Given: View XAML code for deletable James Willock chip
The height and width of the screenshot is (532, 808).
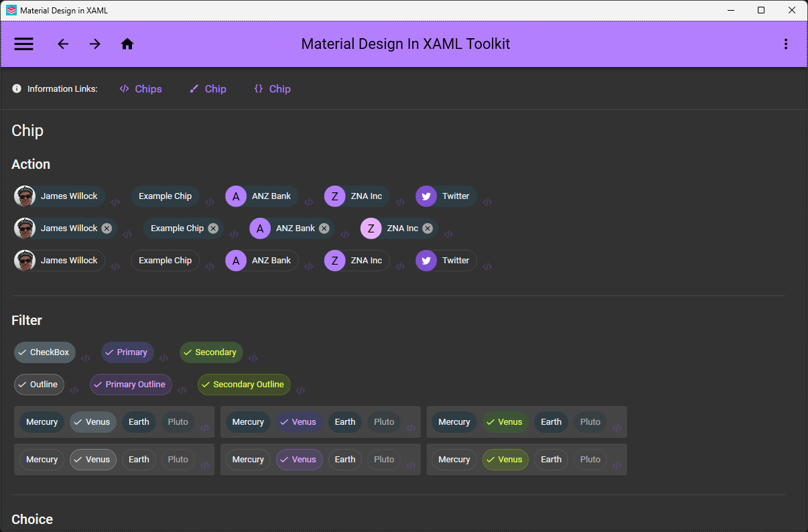Looking at the screenshot, I should coord(127,235).
